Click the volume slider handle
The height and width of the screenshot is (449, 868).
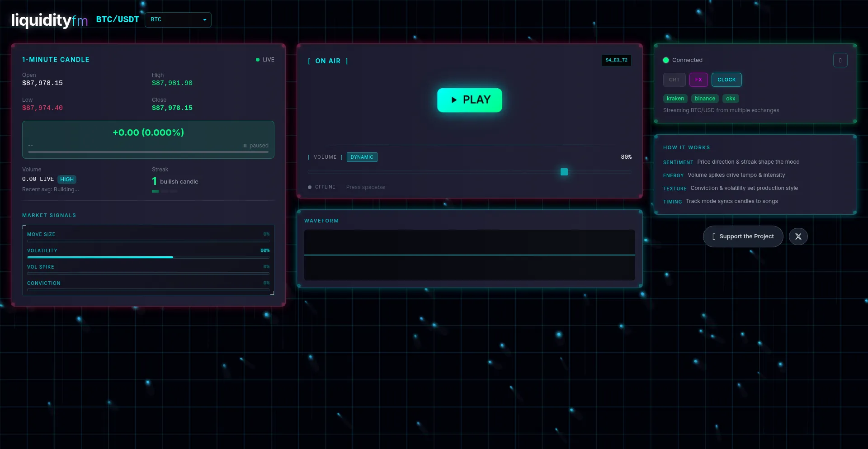point(564,172)
